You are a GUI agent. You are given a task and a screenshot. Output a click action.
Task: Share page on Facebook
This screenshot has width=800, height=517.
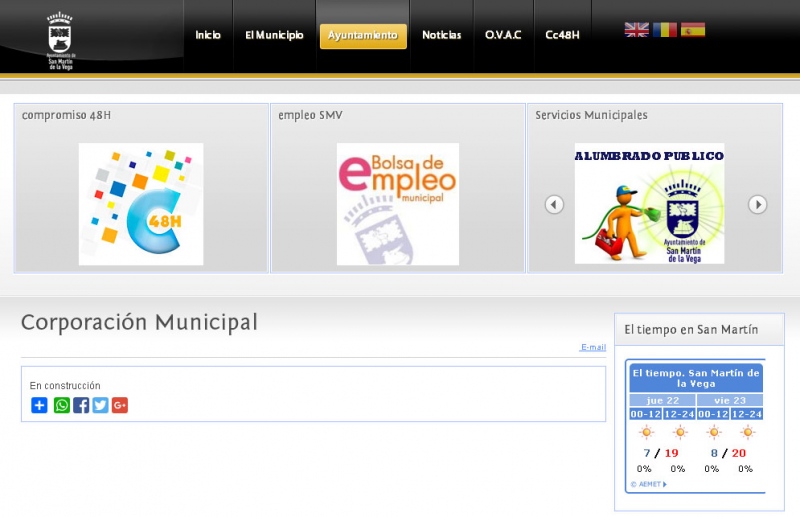81,405
